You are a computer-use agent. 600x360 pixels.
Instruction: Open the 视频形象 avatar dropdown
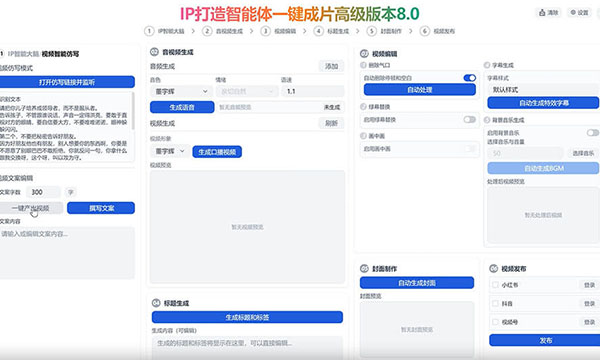(x=170, y=151)
